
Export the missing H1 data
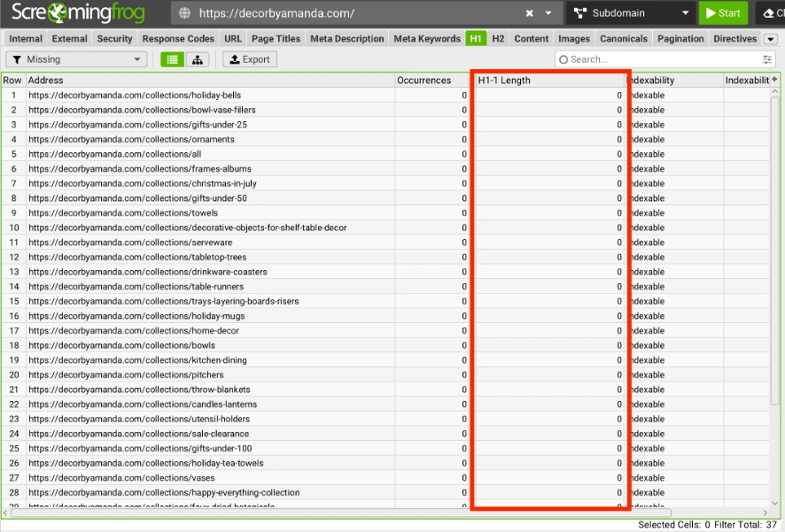[249, 59]
